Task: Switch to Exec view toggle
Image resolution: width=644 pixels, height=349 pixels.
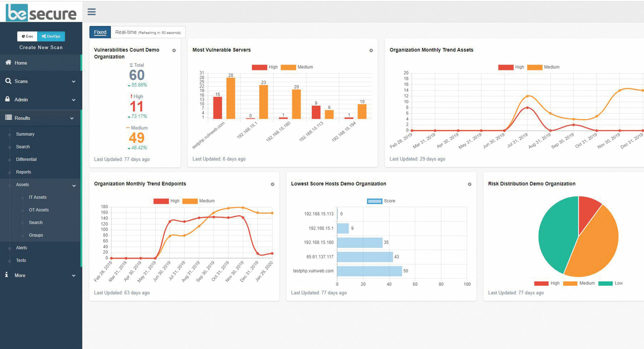Action: [27, 36]
